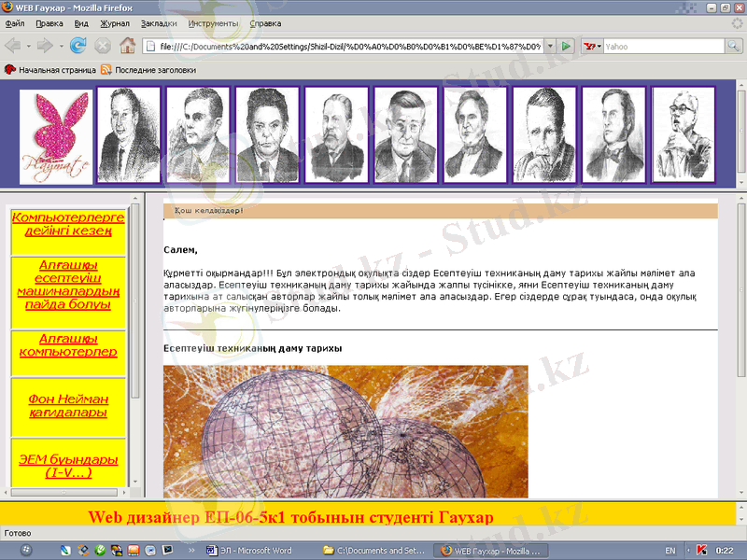Expand the address bar history dropdown

click(550, 45)
